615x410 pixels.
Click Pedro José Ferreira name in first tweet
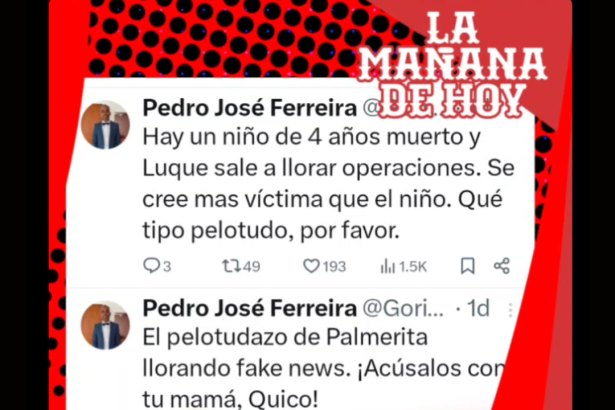(249, 108)
